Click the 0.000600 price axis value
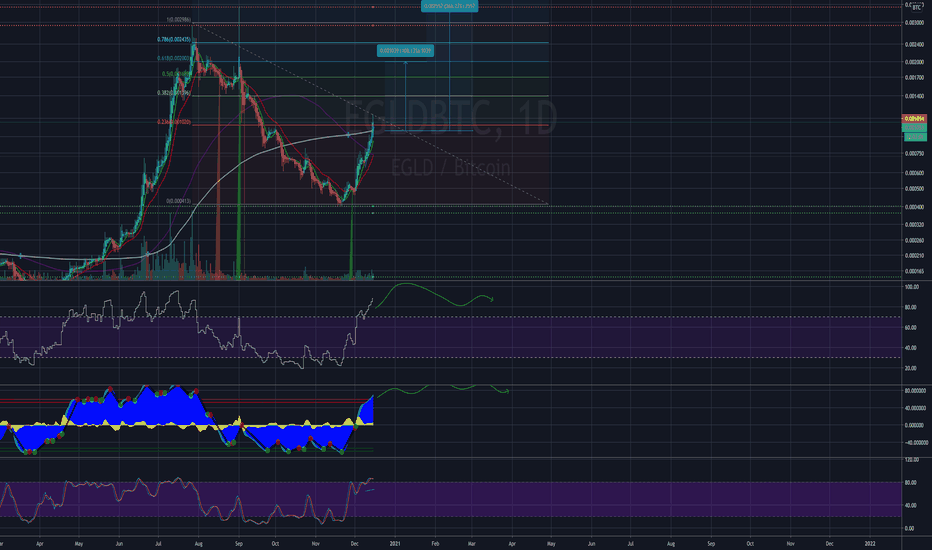The image size is (932, 550). pos(914,174)
